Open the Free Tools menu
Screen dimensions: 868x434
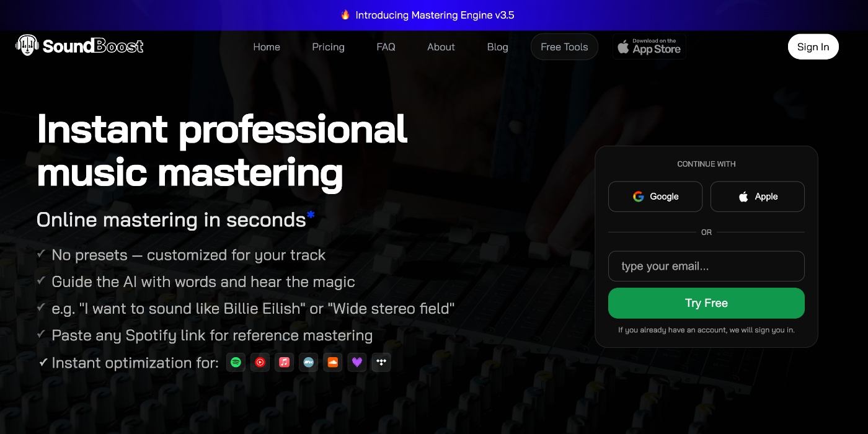(564, 47)
